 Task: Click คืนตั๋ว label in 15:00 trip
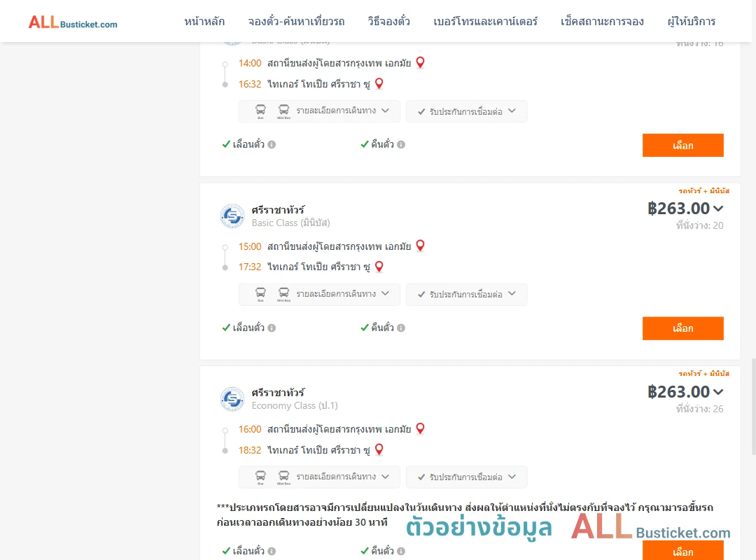[382, 328]
